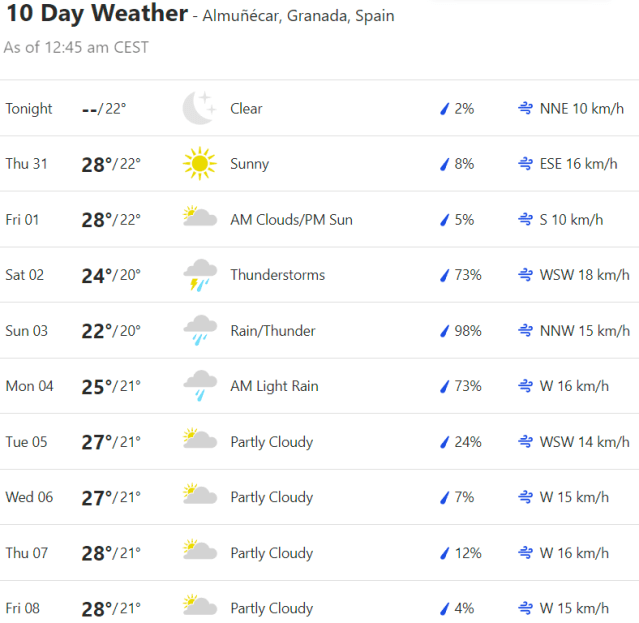This screenshot has height=623, width=639.
Task: Click the wind icon beside WSW 18 km/h
Action: click(x=525, y=275)
